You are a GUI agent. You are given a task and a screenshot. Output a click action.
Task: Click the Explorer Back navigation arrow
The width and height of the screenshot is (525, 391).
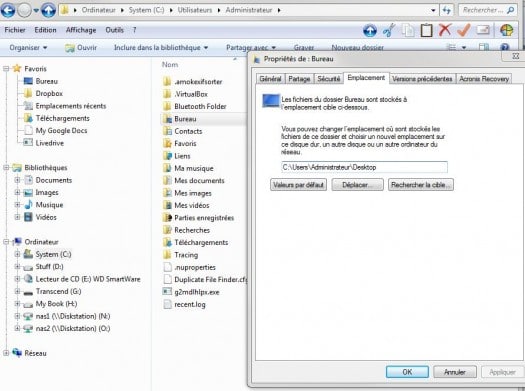(x=8, y=10)
